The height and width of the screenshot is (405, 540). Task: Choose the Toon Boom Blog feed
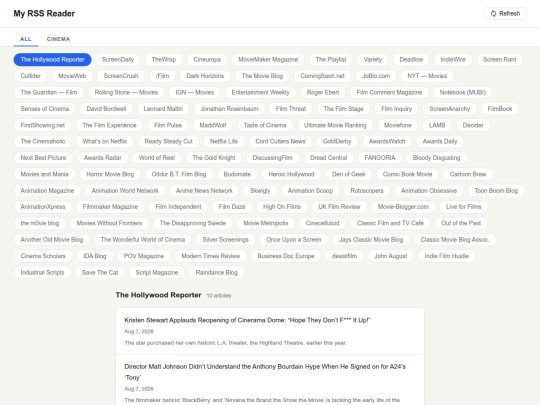tap(496, 191)
